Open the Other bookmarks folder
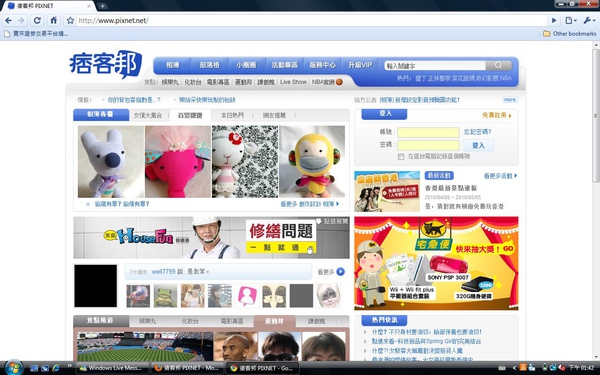600x375 pixels. tap(569, 34)
